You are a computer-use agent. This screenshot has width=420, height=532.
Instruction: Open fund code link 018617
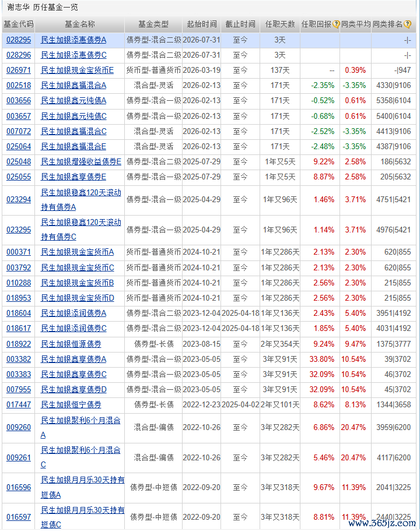[19, 329]
